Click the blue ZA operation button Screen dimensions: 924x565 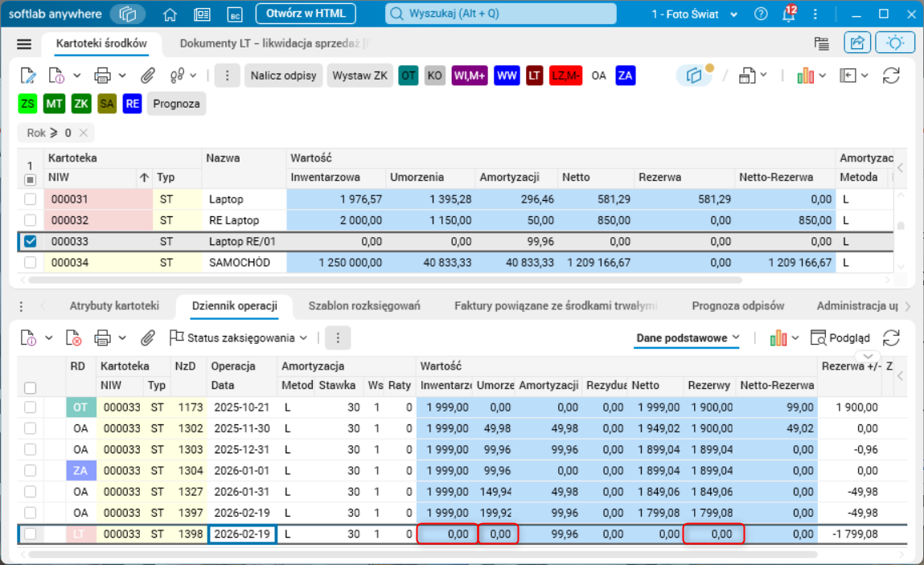626,76
